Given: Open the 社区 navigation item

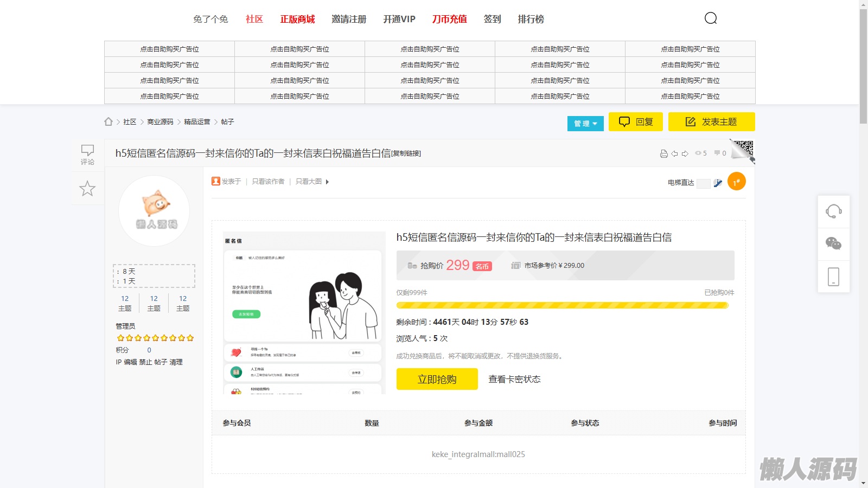Looking at the screenshot, I should point(254,19).
